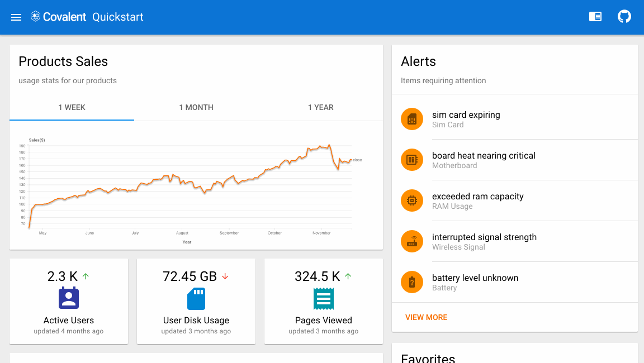644x363 pixels.
Task: Select the Pages Viewed icon
Action: pos(323,298)
